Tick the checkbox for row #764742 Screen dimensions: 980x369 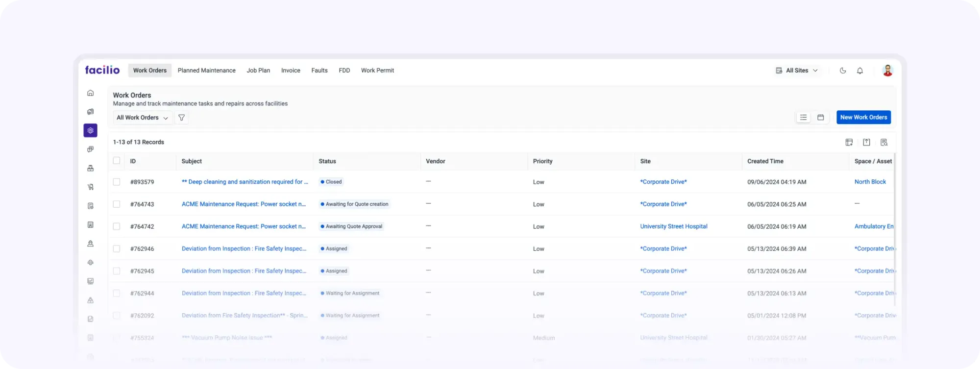point(117,226)
